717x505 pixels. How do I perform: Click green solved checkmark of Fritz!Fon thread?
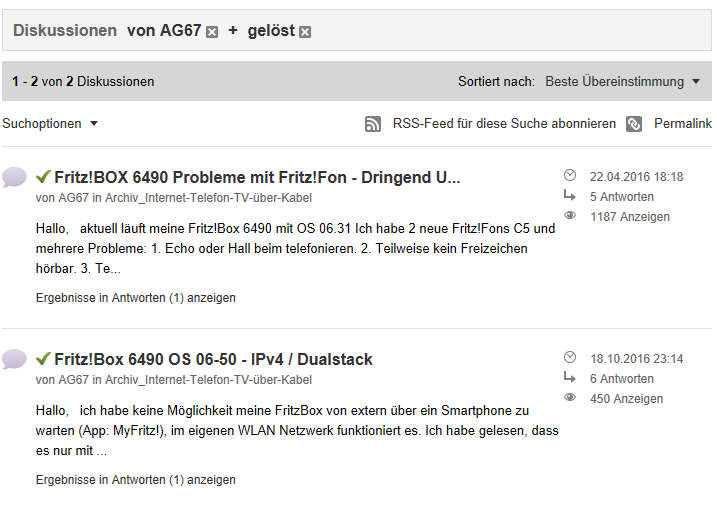tap(43, 177)
